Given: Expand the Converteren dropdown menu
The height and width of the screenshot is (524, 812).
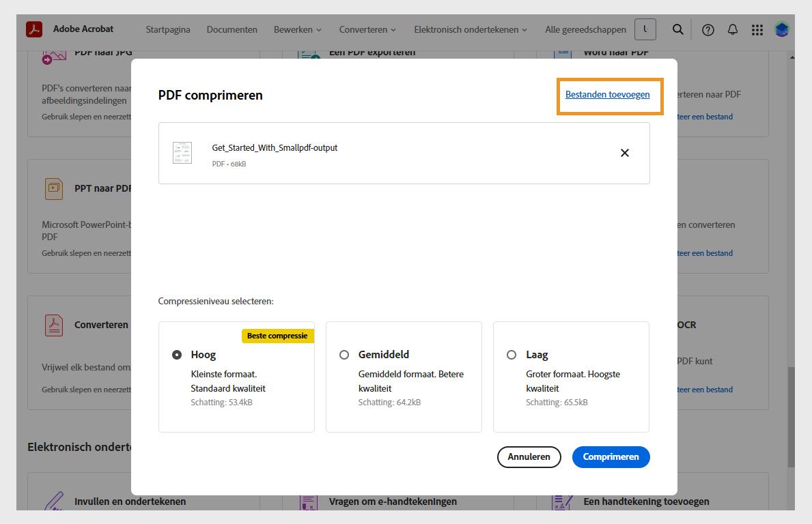Looking at the screenshot, I should (367, 29).
